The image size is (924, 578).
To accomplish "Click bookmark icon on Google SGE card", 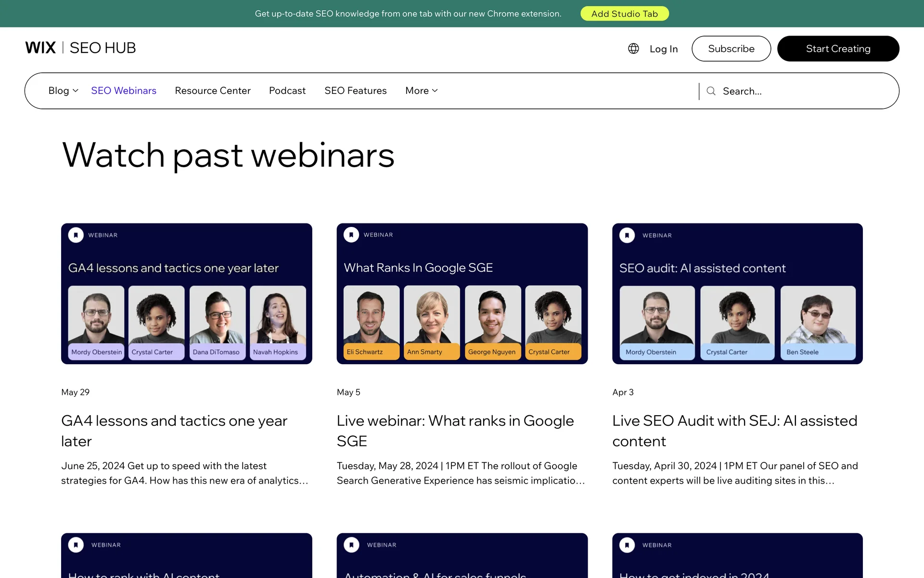I will pos(351,235).
